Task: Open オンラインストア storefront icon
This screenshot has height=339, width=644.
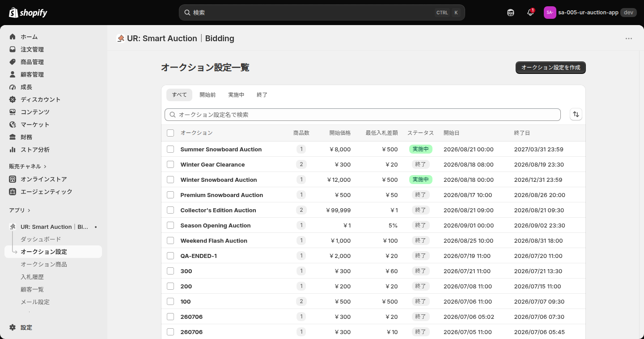Action: click(13, 179)
